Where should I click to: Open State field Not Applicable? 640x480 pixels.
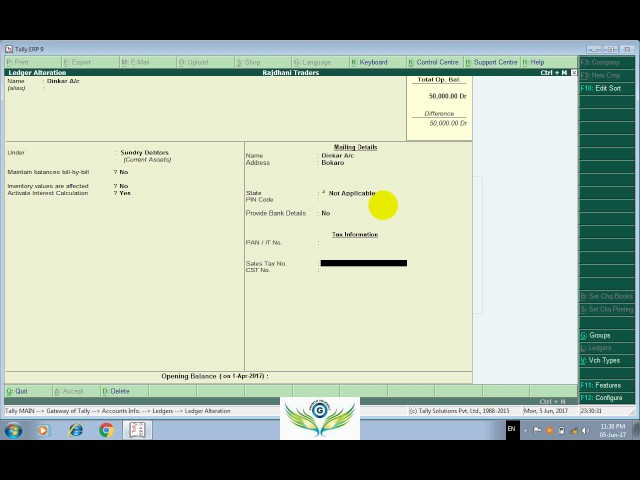(x=352, y=193)
